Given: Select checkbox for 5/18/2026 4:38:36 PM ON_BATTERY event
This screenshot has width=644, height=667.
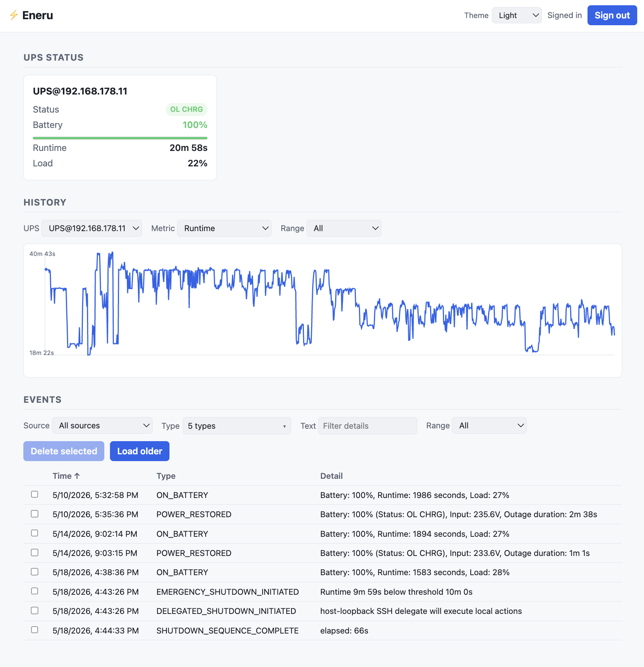Looking at the screenshot, I should [35, 572].
